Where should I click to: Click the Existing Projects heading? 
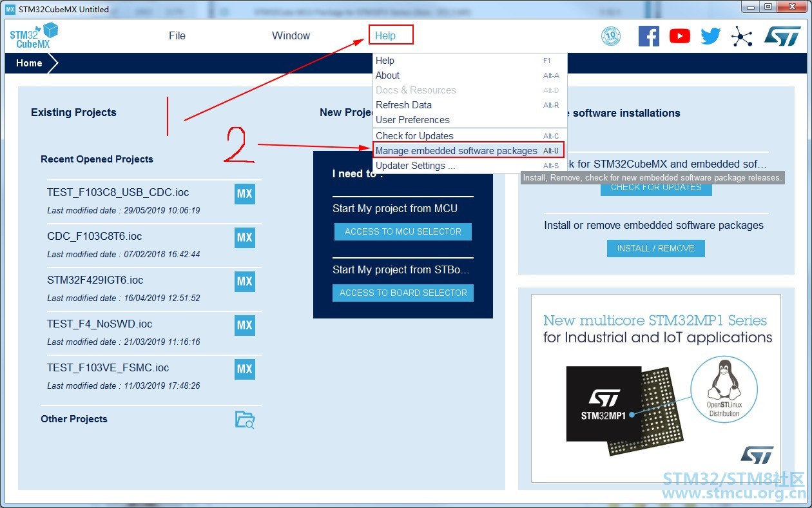click(73, 112)
